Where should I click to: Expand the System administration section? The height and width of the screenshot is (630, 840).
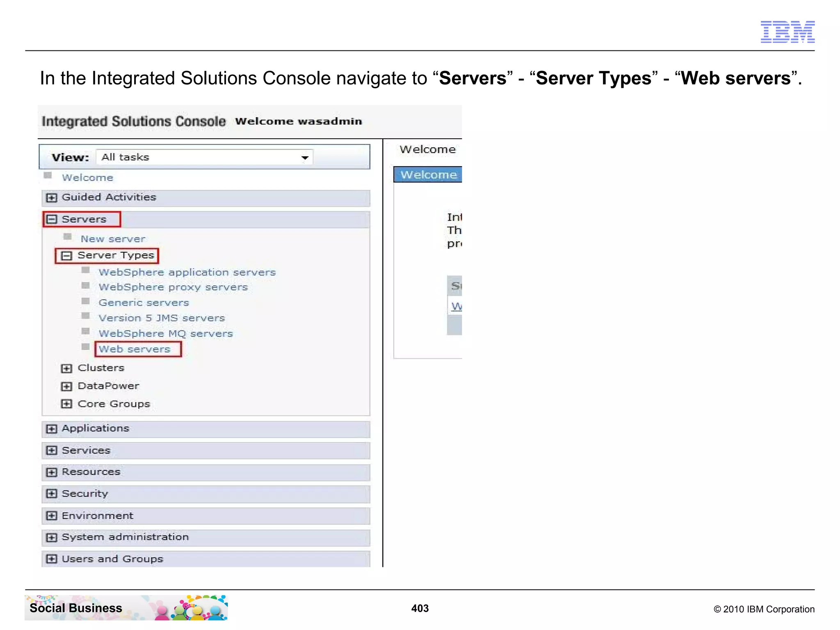click(51, 538)
